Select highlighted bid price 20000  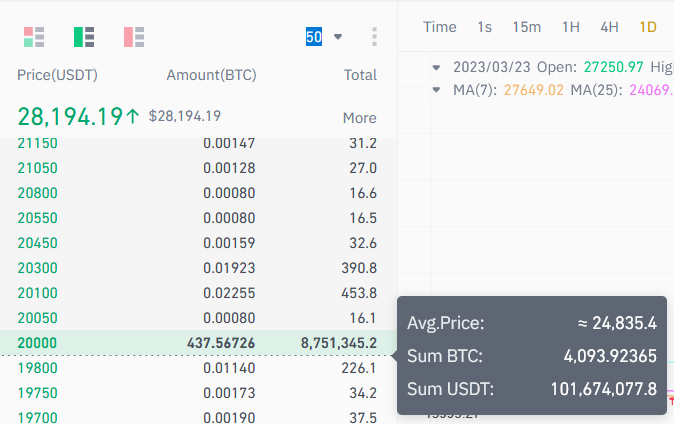pos(37,343)
